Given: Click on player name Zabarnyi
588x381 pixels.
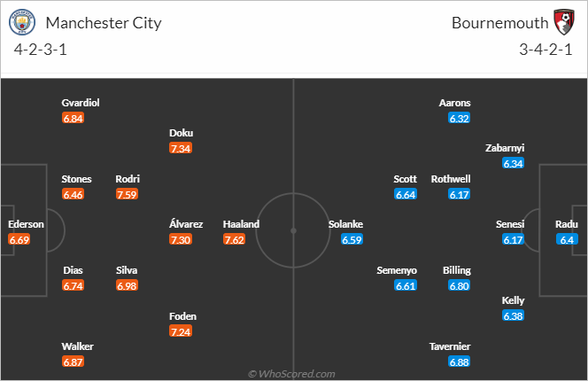Looking at the screenshot, I should (x=505, y=148).
